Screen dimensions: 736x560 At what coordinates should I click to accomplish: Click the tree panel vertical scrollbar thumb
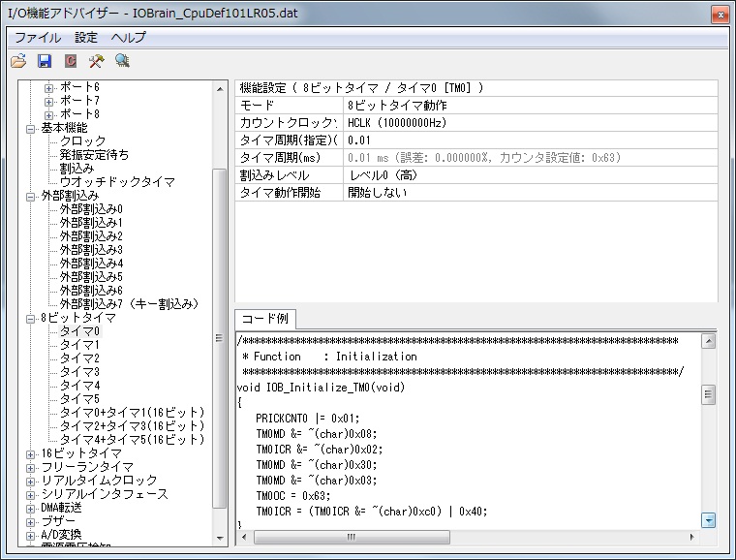[219, 338]
